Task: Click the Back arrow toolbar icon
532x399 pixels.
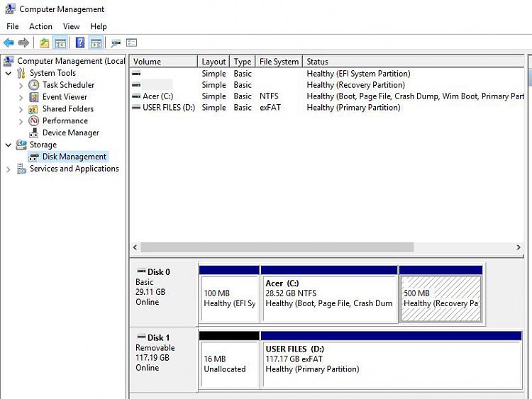Action: [x=9, y=43]
